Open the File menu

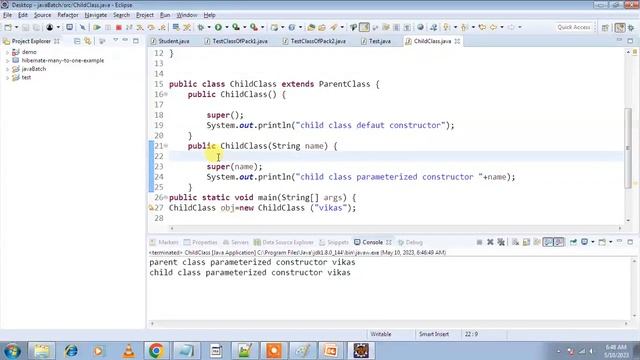[7, 15]
